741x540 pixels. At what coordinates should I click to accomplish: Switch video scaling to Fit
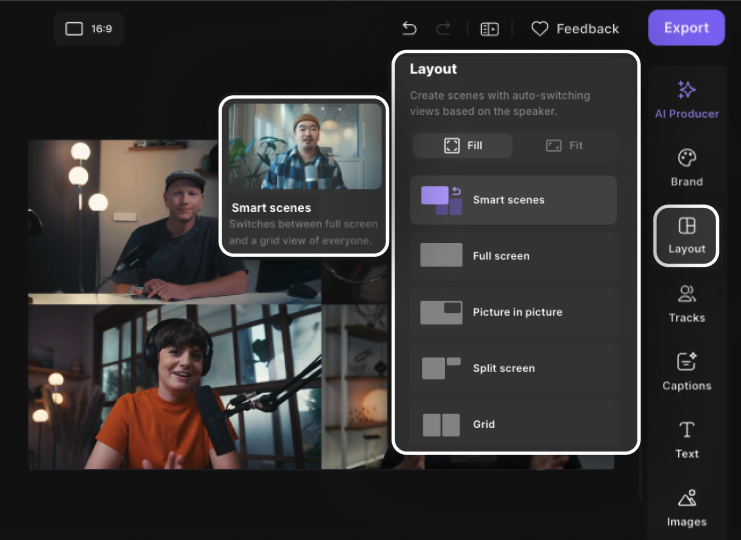coord(564,145)
